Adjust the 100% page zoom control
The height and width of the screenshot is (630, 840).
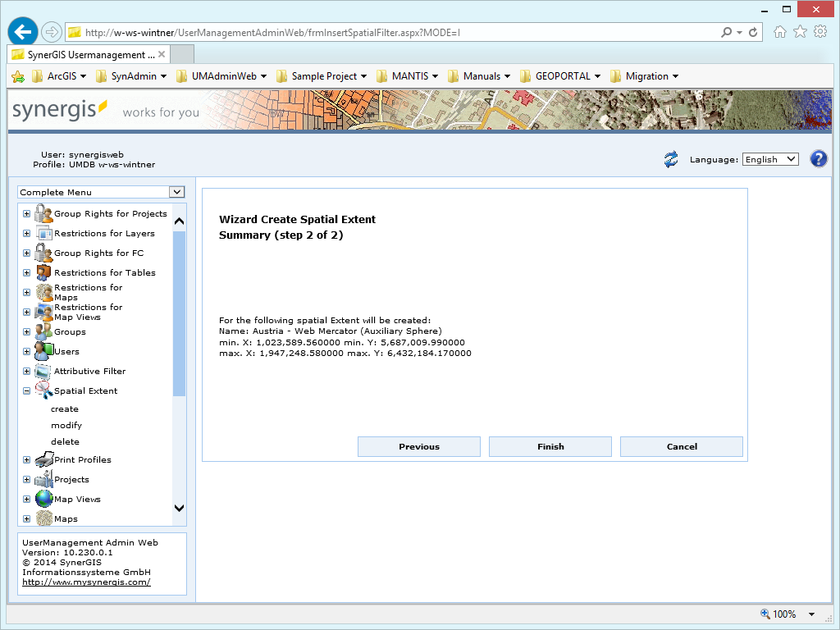pos(785,614)
